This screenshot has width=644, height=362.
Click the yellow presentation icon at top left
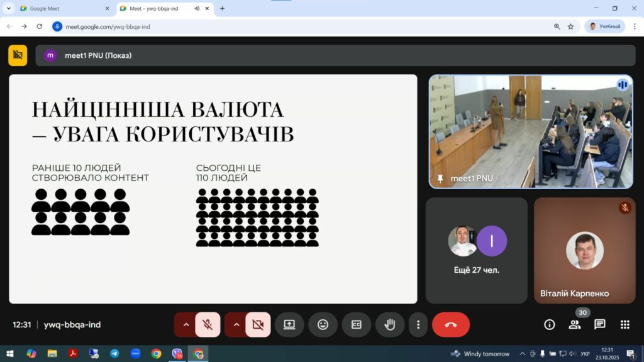click(x=18, y=55)
